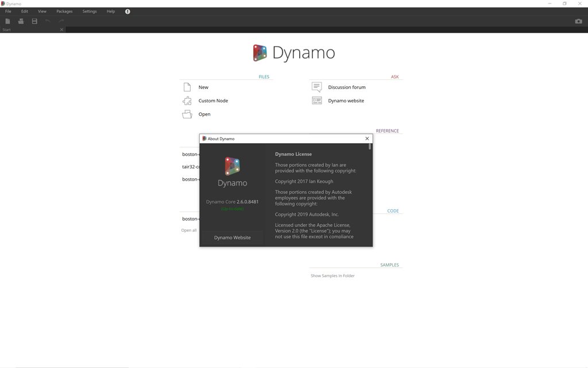Open the Packages menu
The width and height of the screenshot is (588, 368).
pyautogui.click(x=64, y=11)
